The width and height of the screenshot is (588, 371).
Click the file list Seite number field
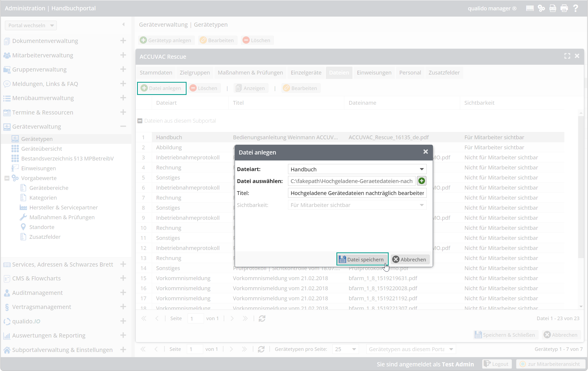point(195,319)
